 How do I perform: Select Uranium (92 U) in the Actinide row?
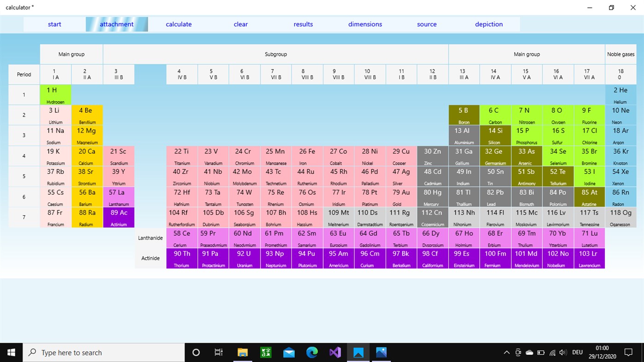244,258
